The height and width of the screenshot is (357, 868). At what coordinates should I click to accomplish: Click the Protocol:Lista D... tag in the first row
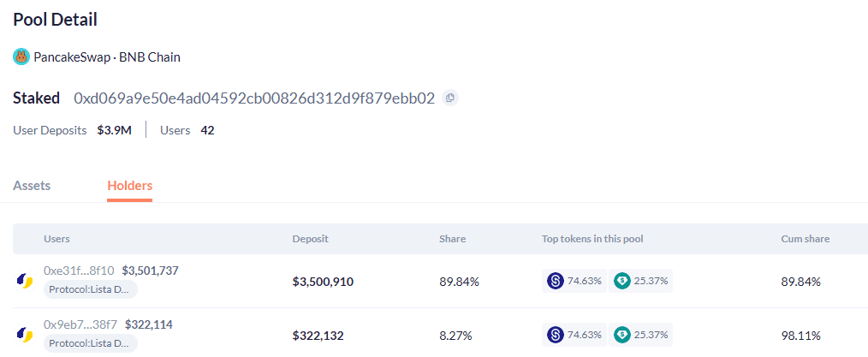90,289
